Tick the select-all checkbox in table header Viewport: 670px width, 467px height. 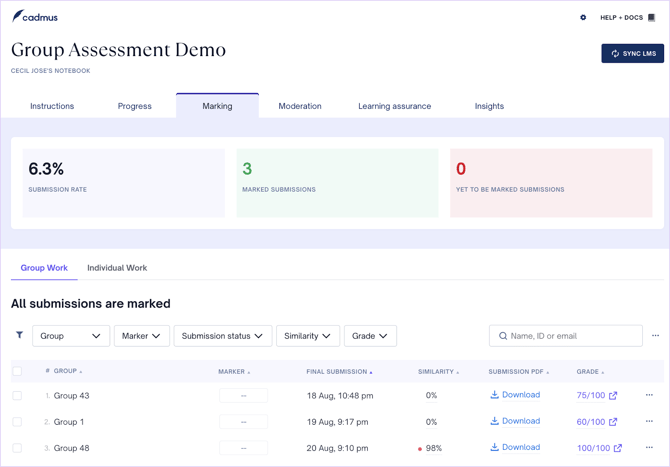click(x=17, y=371)
